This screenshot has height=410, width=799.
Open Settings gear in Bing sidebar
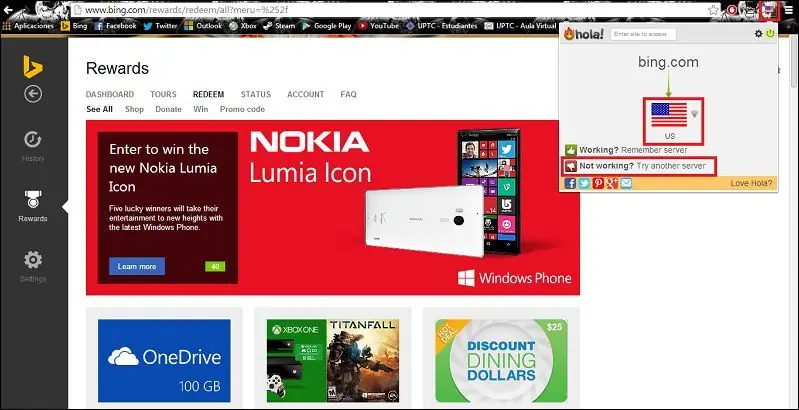33,266
